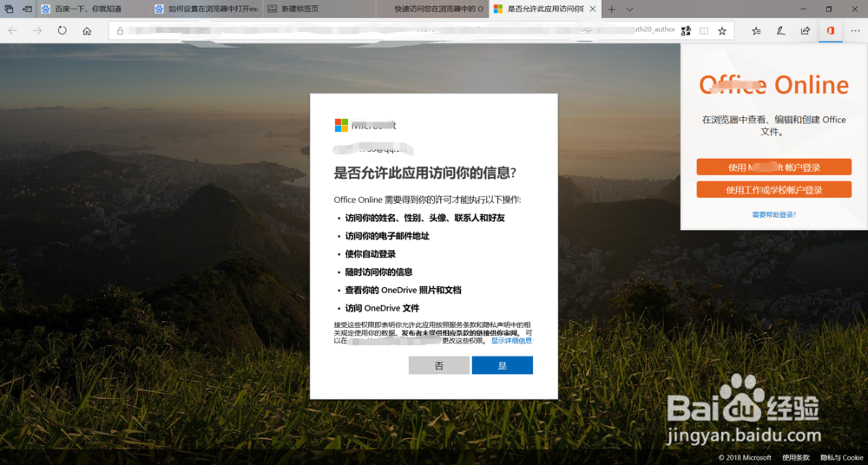Toggle the reading view book icon

click(x=704, y=31)
